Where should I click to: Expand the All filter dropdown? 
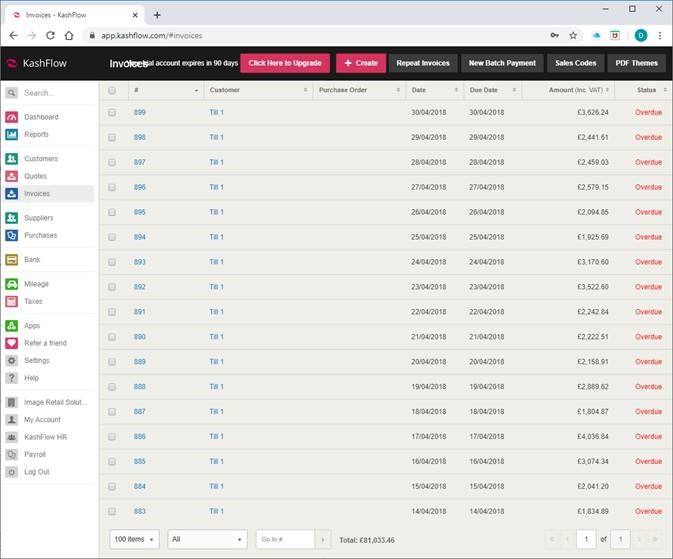(207, 540)
